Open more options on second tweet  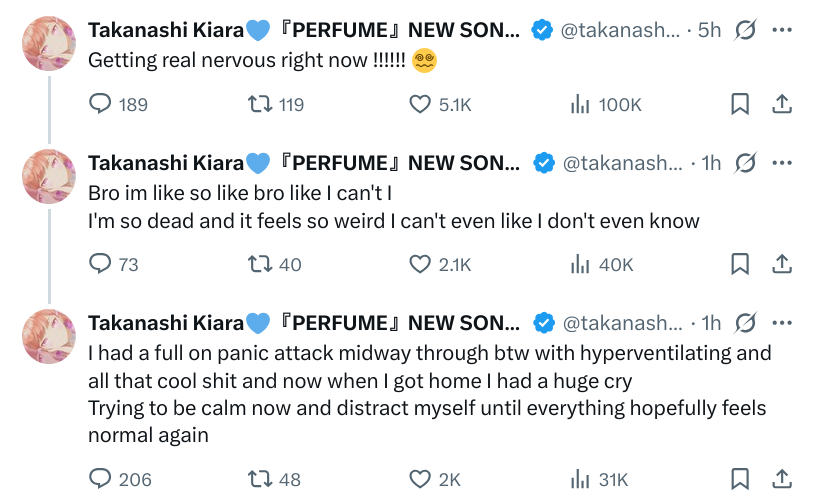point(783,163)
